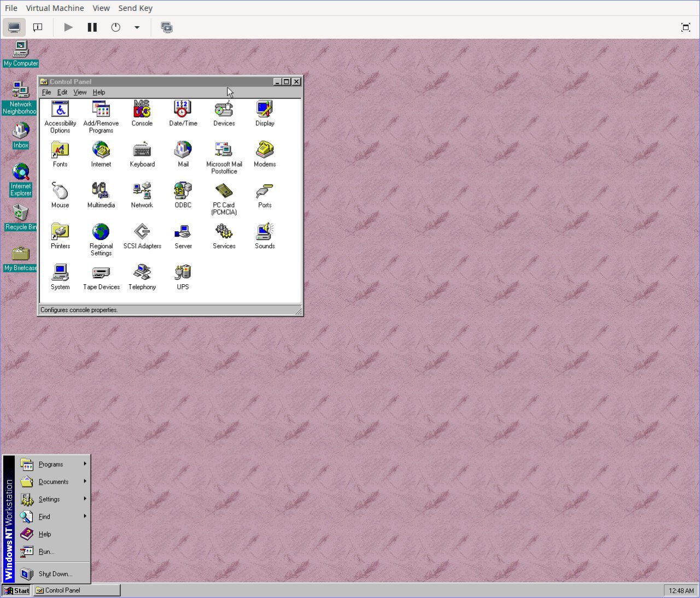Image resolution: width=700 pixels, height=598 pixels.
Task: Choose Shut Down from Start menu
Action: coord(55,574)
